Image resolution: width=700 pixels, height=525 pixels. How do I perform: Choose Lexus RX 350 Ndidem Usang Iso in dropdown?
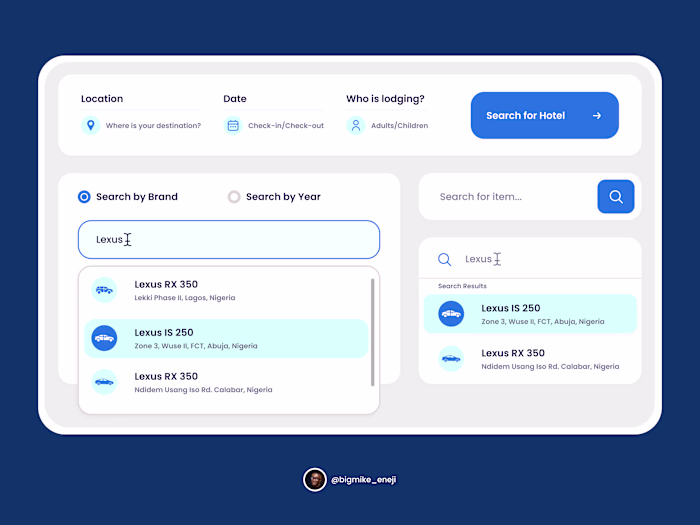(226, 382)
